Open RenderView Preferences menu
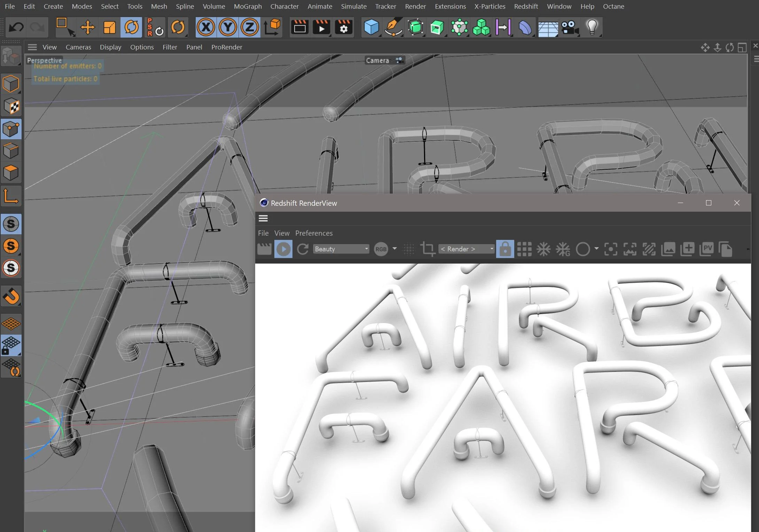Image resolution: width=759 pixels, height=532 pixels. click(314, 233)
